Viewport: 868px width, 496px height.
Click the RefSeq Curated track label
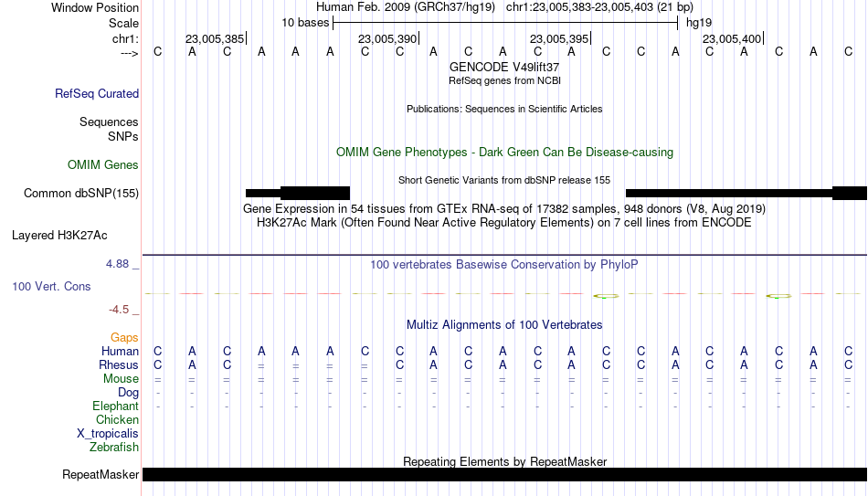coord(97,93)
